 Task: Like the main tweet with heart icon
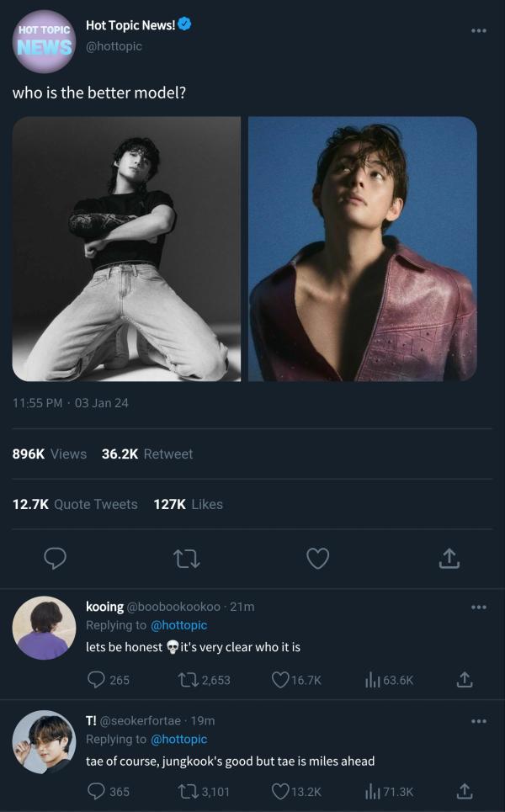[x=317, y=558]
